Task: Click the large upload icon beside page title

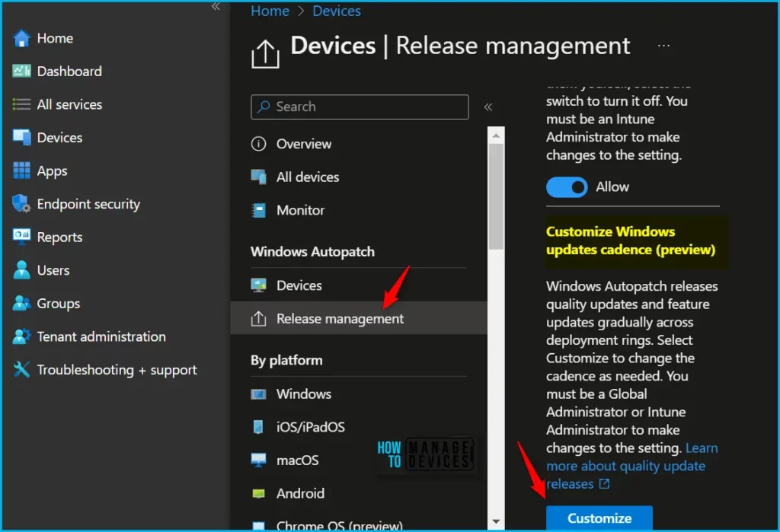Action: tap(265, 54)
